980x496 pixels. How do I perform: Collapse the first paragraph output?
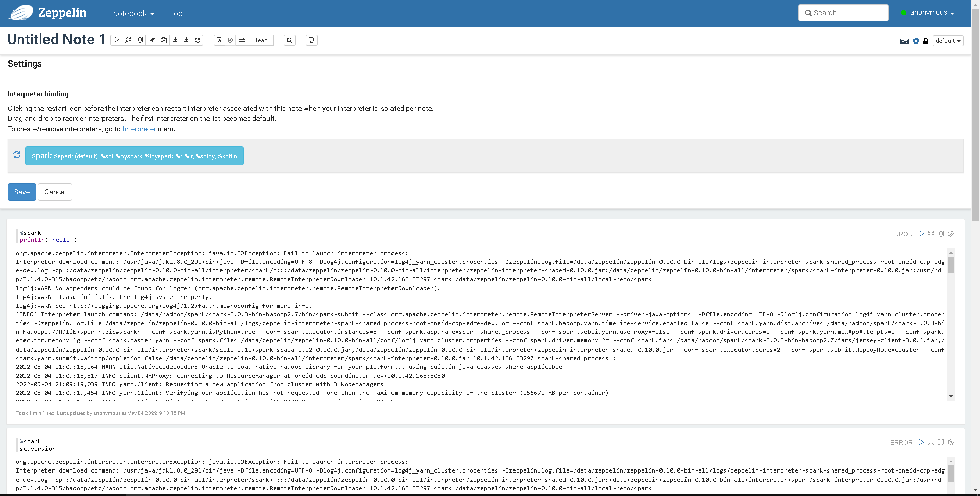pos(930,234)
